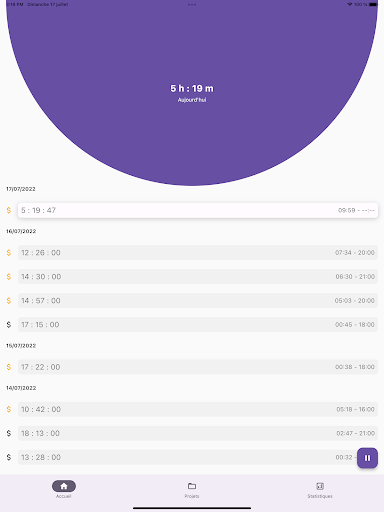Click dollar icon beside 14:57:00 entry
The width and height of the screenshot is (384, 512).
point(9,301)
